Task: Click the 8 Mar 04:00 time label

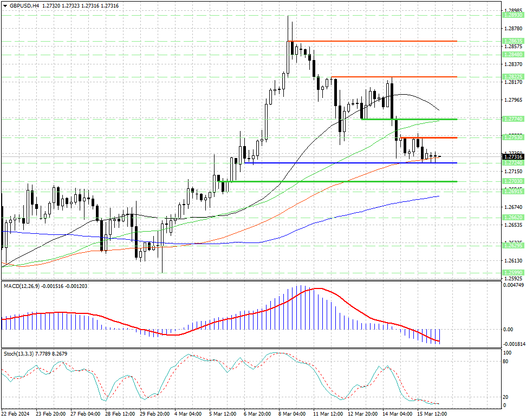Action: pyautogui.click(x=292, y=414)
